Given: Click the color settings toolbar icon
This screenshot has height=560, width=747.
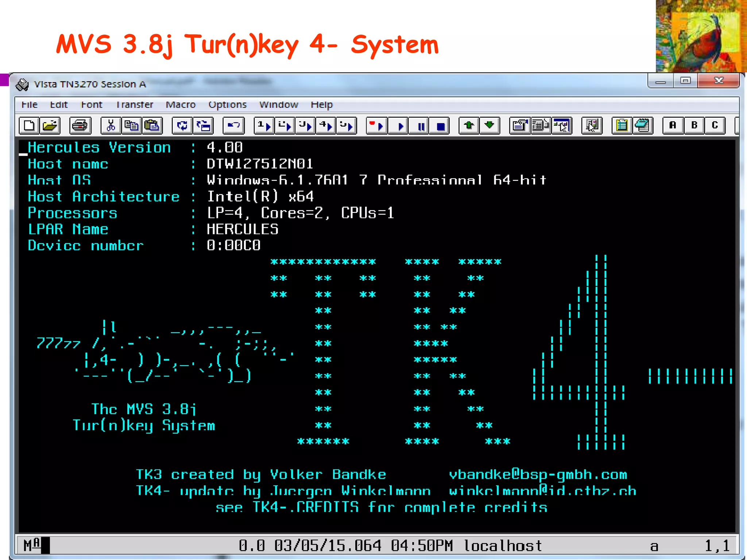Looking at the screenshot, I should [592, 126].
